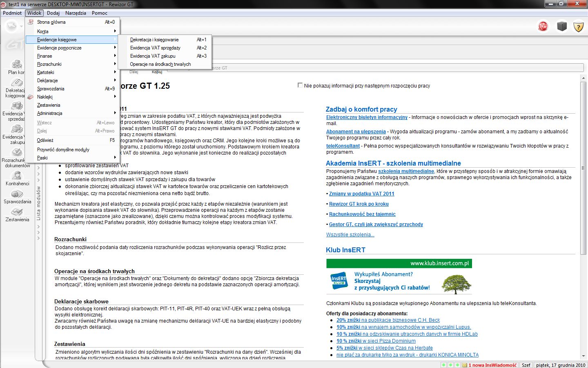Open Gestor GT przychody link
The height and width of the screenshot is (368, 588).
(376, 224)
